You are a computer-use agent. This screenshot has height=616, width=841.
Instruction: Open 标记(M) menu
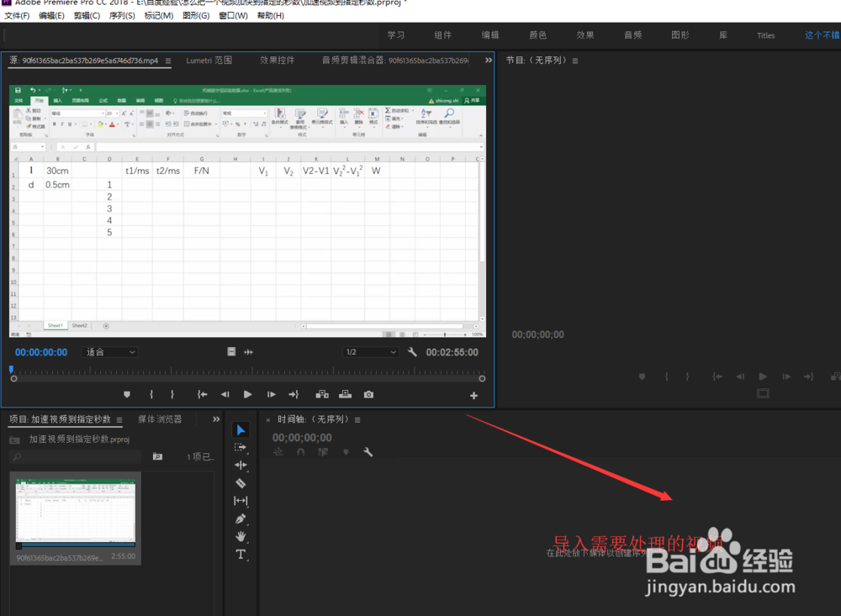159,16
